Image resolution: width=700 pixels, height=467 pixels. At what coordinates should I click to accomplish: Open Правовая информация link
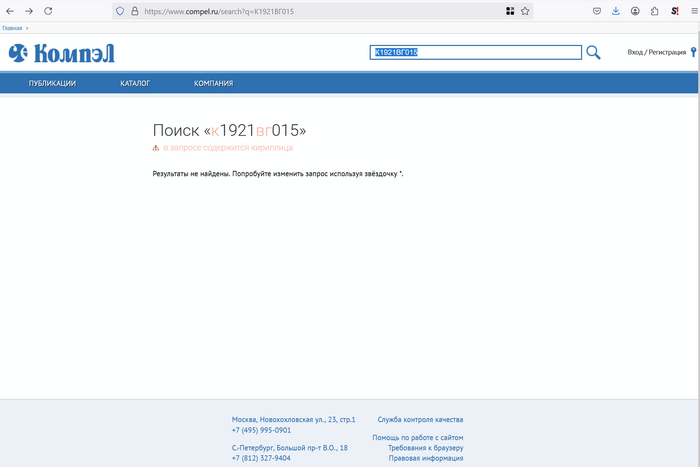point(426,458)
